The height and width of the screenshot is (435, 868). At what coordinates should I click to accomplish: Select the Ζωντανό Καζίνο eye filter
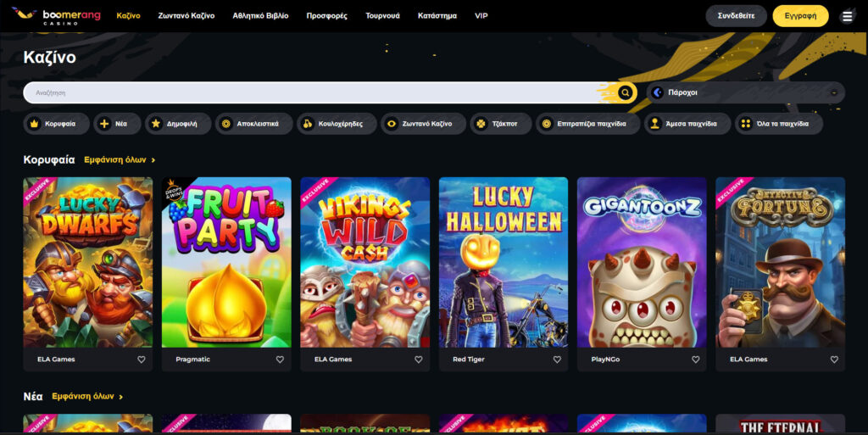423,124
